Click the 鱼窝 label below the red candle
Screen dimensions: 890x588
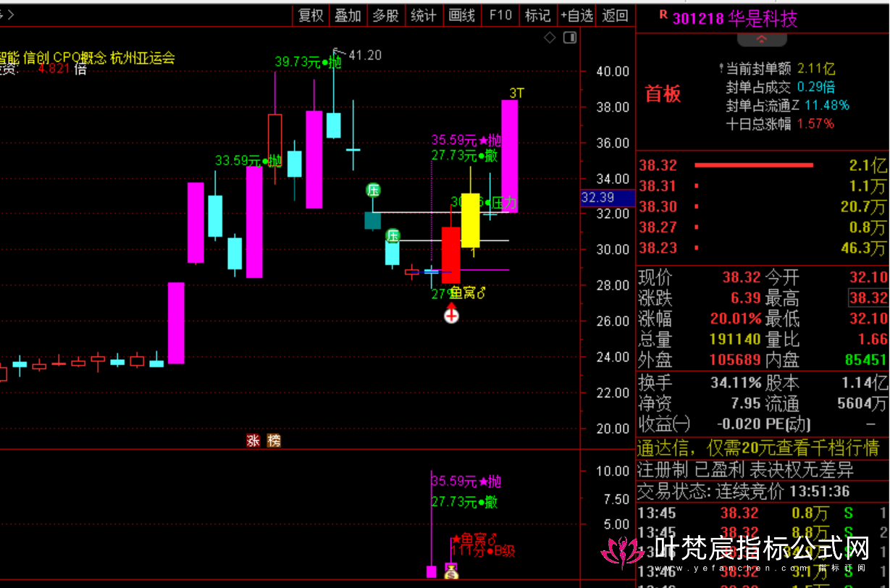coord(467,293)
